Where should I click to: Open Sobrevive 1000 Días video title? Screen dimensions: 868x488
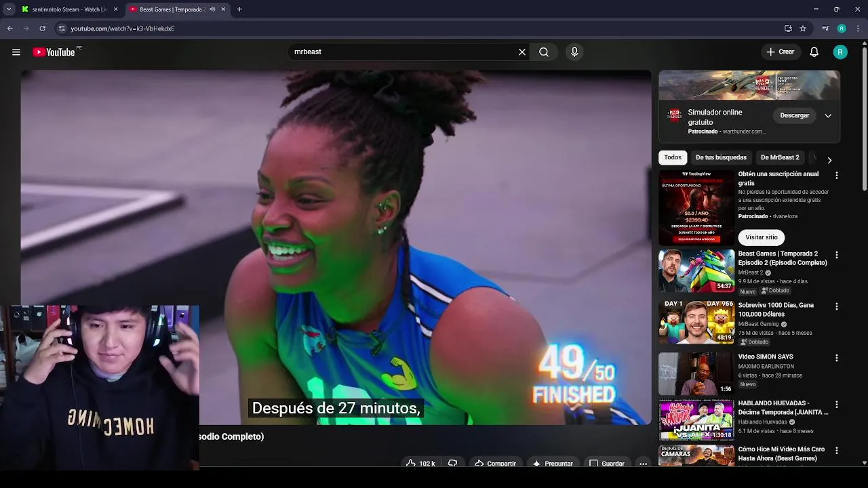coord(776,310)
